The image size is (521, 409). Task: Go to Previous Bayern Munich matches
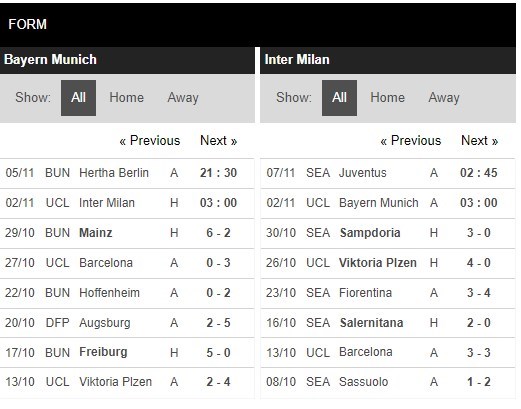(x=150, y=140)
